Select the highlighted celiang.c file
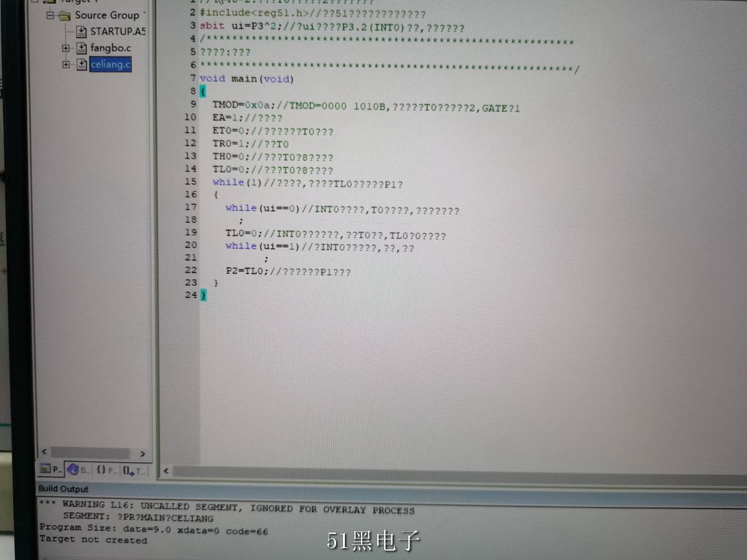 click(x=111, y=65)
